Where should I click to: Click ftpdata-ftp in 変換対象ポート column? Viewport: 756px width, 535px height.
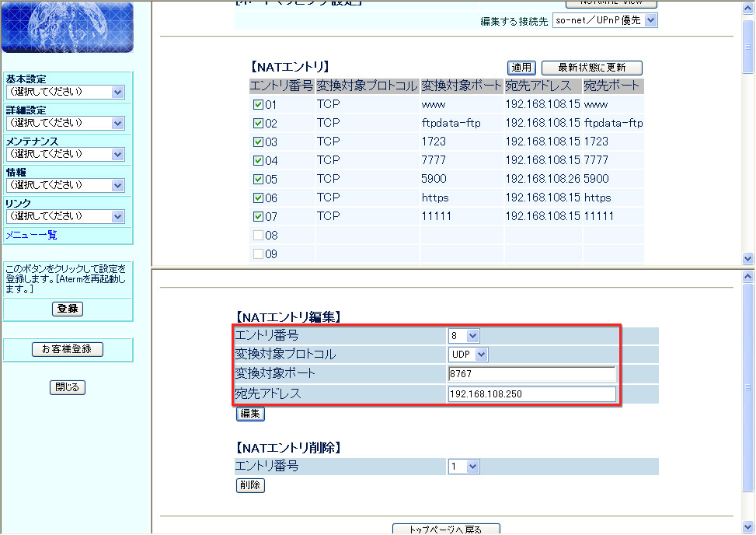tap(451, 123)
